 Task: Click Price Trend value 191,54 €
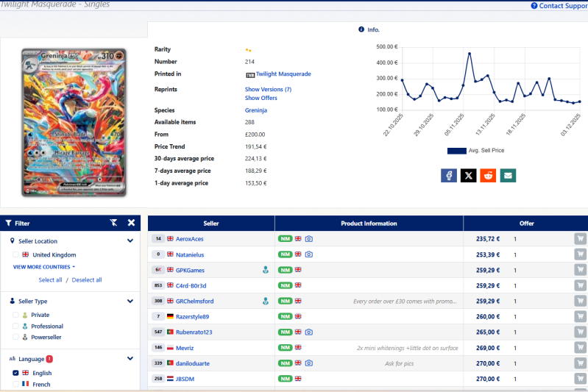256,146
